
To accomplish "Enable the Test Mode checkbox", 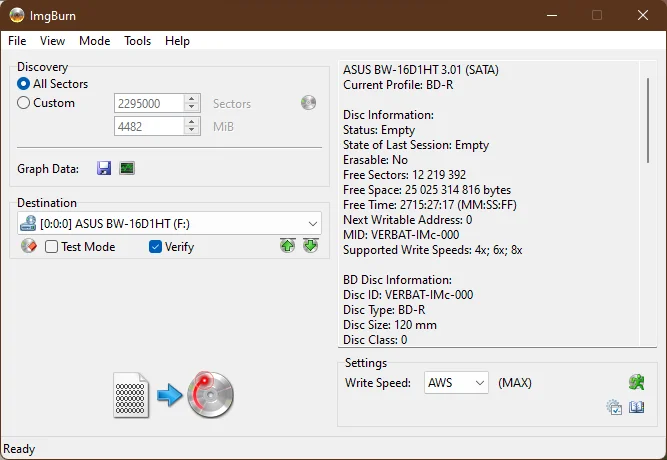I will pos(51,246).
